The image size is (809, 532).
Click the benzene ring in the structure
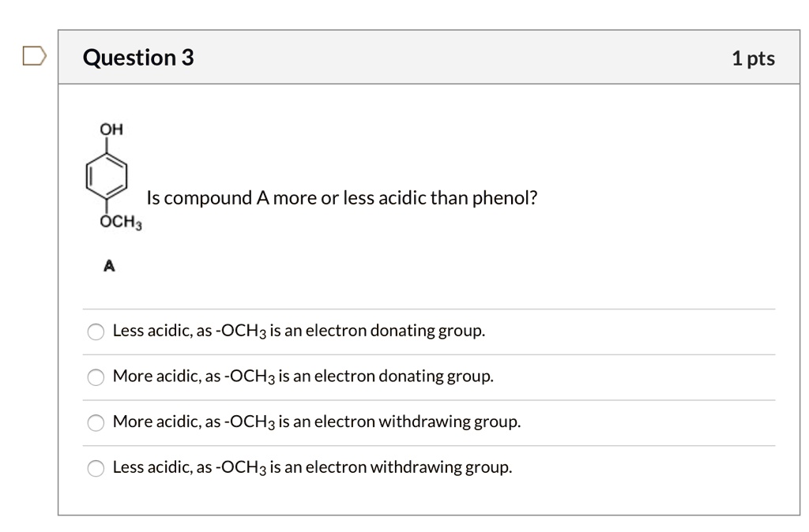click(108, 176)
